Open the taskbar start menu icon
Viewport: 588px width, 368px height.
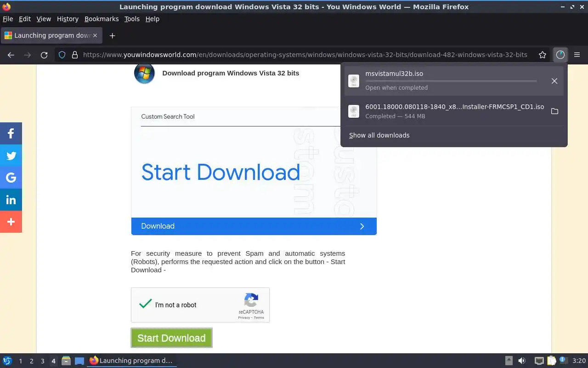click(7, 361)
